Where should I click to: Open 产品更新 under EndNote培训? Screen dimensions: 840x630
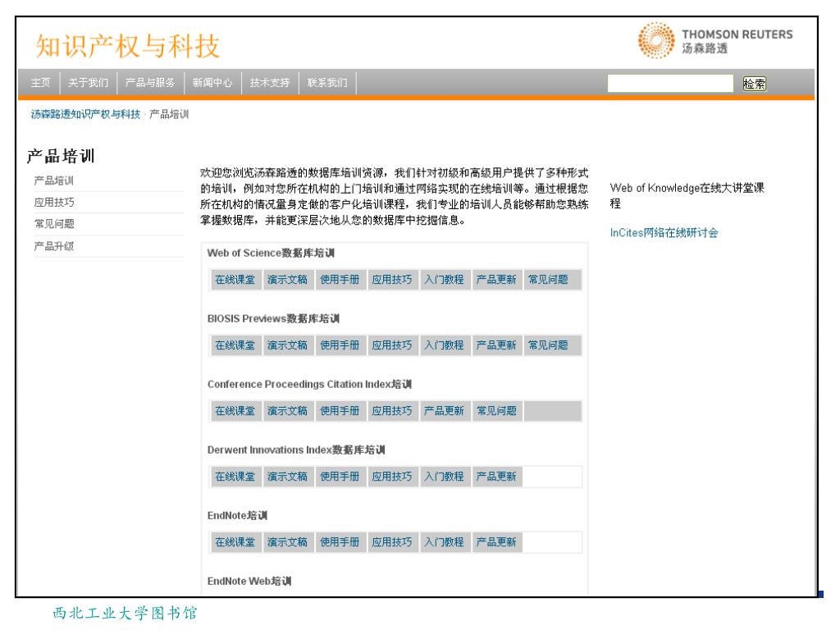[x=496, y=542]
